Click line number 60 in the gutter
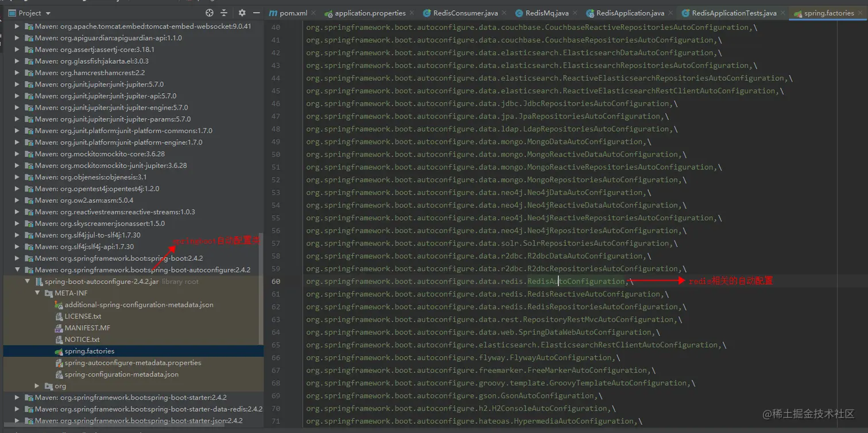This screenshot has height=433, width=868. click(x=276, y=282)
